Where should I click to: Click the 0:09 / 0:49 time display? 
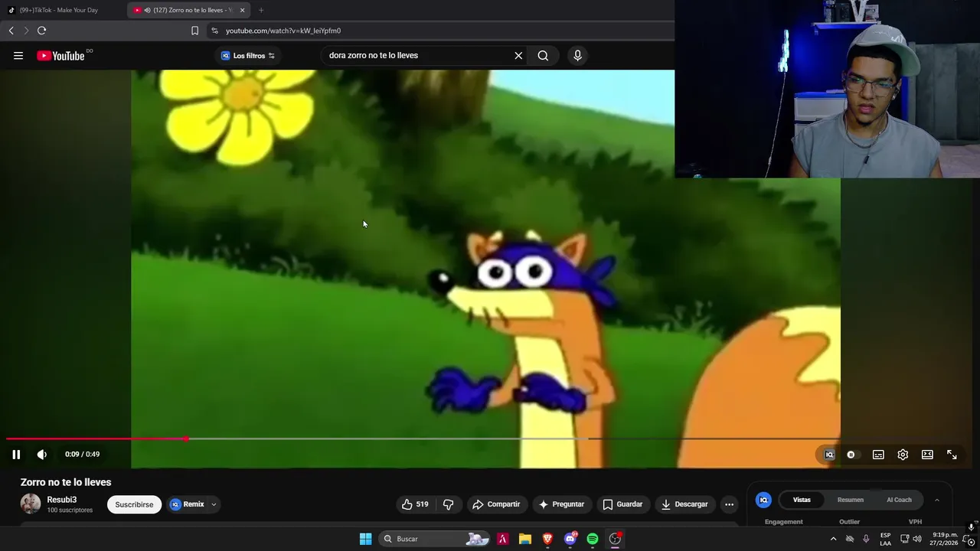[82, 455]
